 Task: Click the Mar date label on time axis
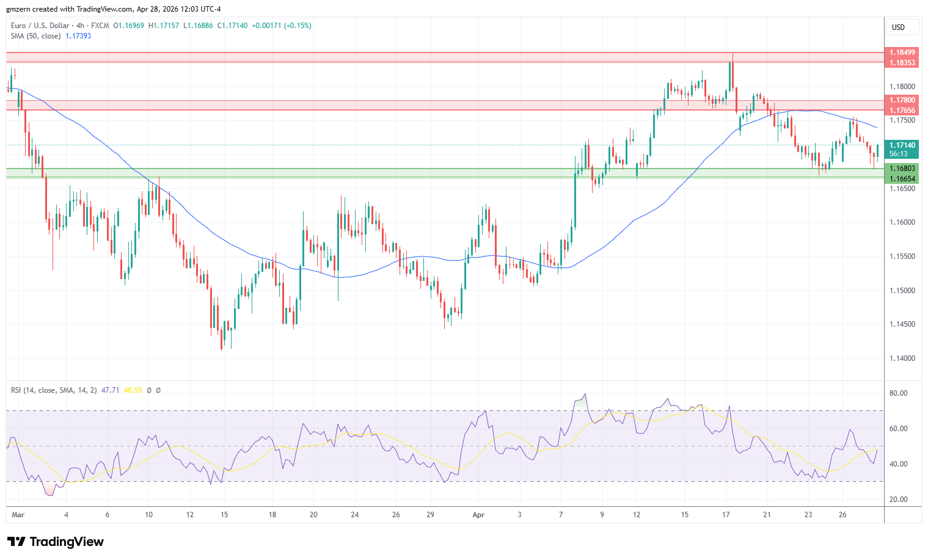tap(18, 515)
